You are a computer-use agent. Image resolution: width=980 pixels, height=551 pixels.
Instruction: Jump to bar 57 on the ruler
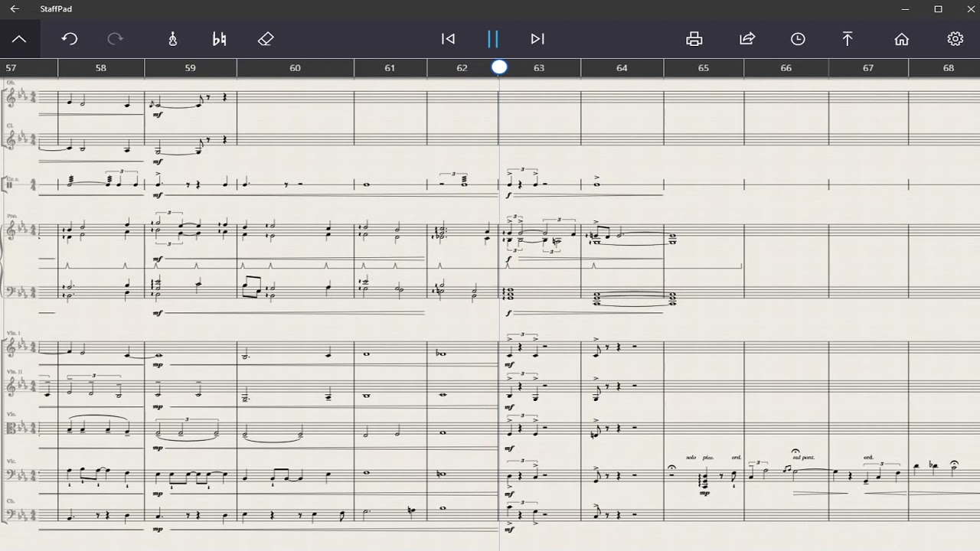pyautogui.click(x=11, y=68)
